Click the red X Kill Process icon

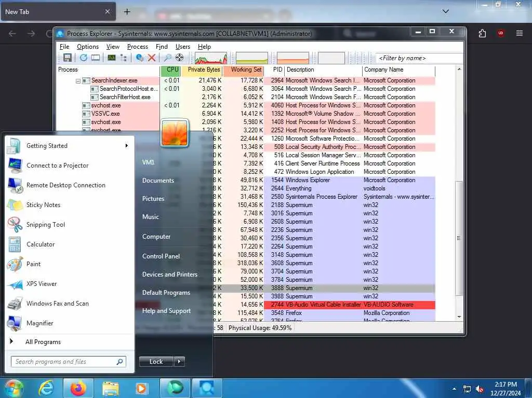tap(152, 58)
